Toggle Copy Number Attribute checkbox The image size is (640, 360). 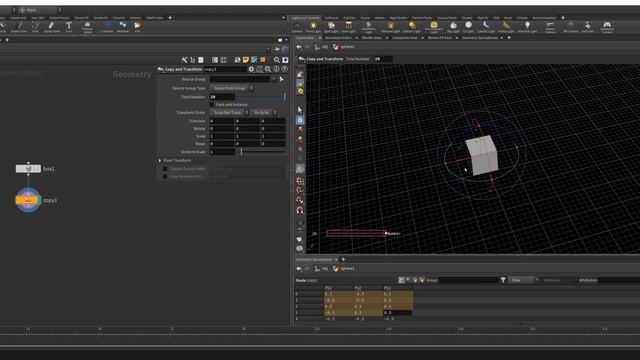(x=165, y=176)
